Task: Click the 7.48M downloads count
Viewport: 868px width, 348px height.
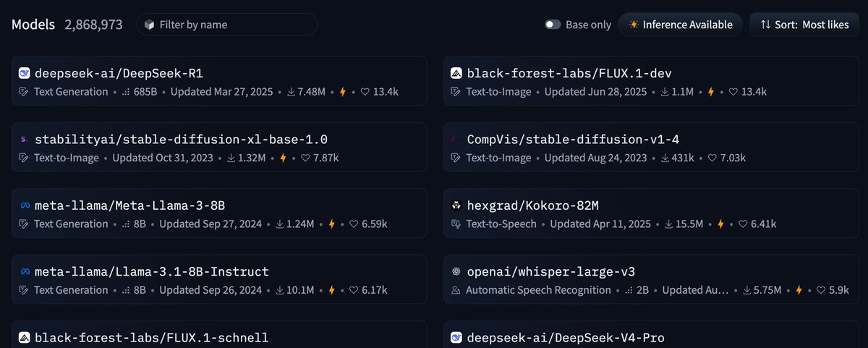Action: click(311, 92)
